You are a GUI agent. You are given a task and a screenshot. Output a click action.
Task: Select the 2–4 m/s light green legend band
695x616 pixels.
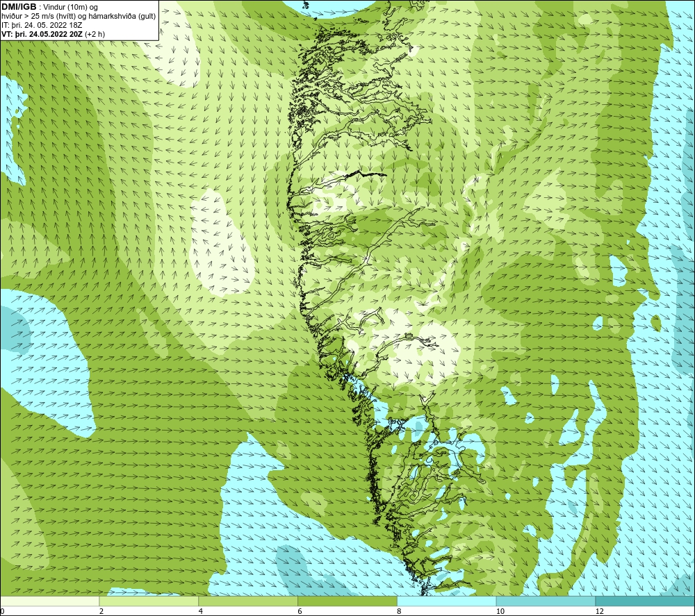[x=149, y=601]
